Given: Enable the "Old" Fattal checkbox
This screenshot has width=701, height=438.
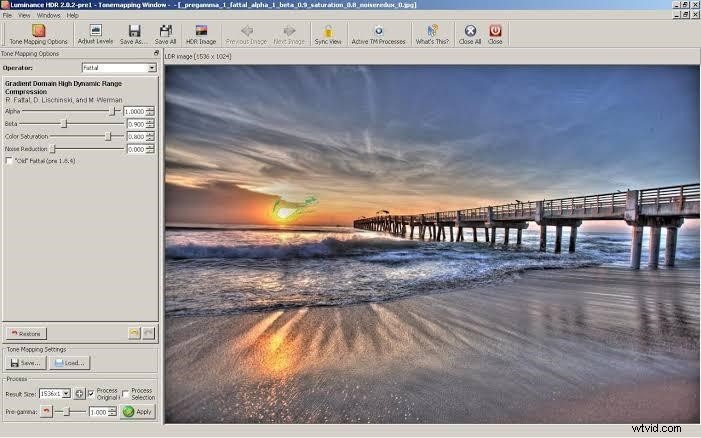Looking at the screenshot, I should (x=9, y=160).
